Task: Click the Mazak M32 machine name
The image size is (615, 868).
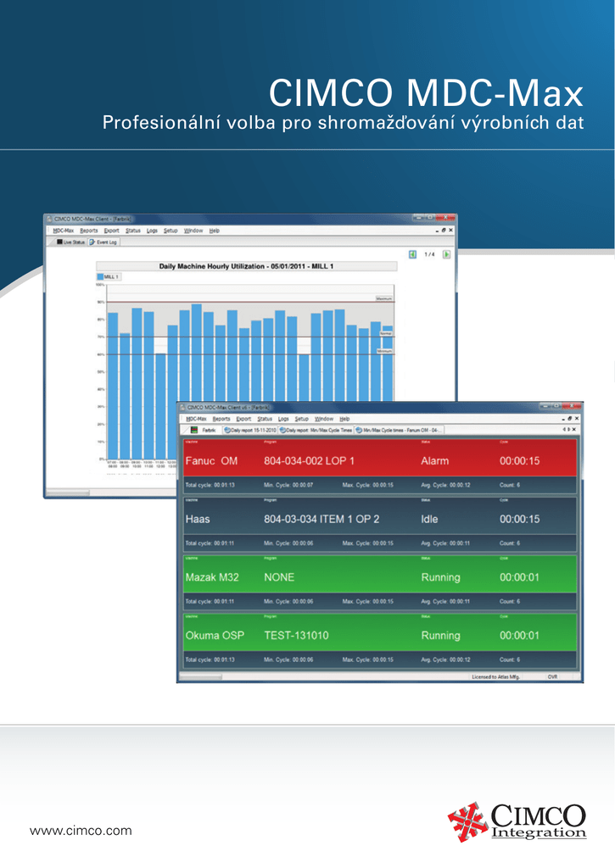Action: coord(212,577)
